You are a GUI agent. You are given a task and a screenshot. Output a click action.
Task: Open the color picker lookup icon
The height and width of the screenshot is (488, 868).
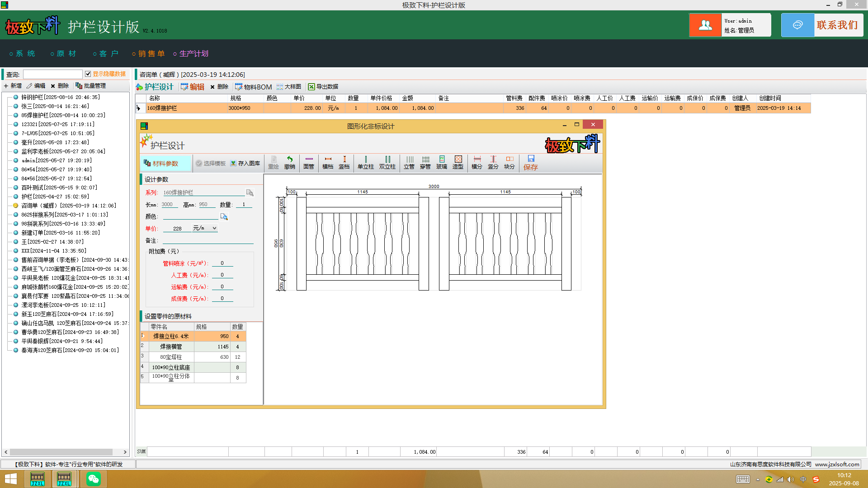pyautogui.click(x=224, y=216)
